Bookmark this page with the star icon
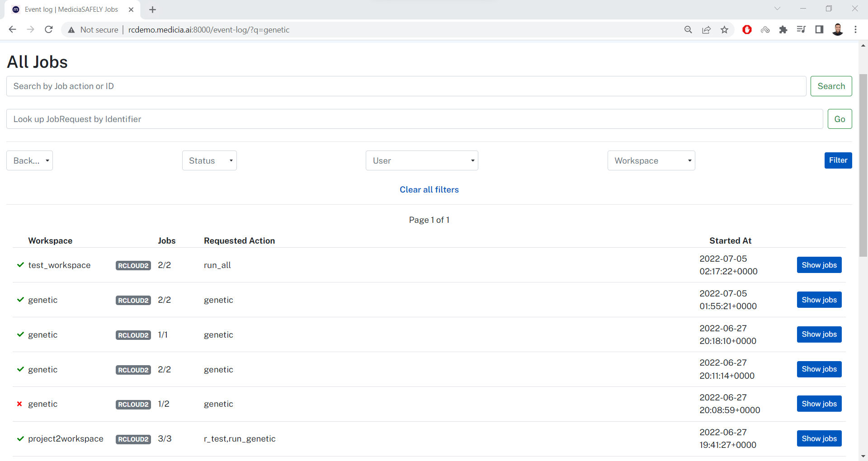This screenshot has height=461, width=868. pos(725,30)
